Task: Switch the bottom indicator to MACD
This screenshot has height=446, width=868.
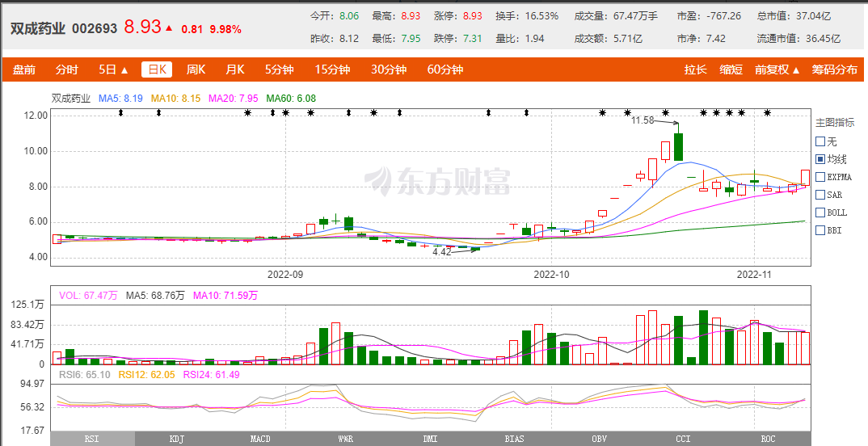Action: (260, 439)
